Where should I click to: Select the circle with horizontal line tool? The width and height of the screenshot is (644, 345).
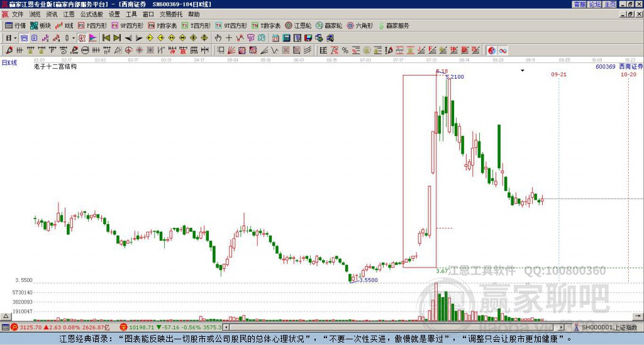pyautogui.click(x=86, y=50)
